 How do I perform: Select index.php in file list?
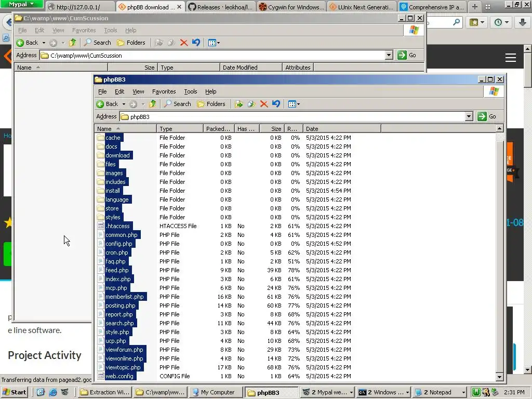tap(118, 279)
